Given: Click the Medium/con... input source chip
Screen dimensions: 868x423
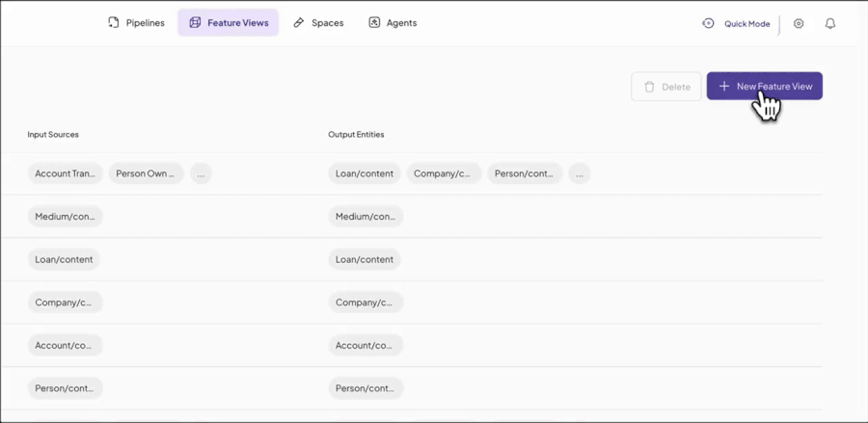Looking at the screenshot, I should (x=66, y=216).
